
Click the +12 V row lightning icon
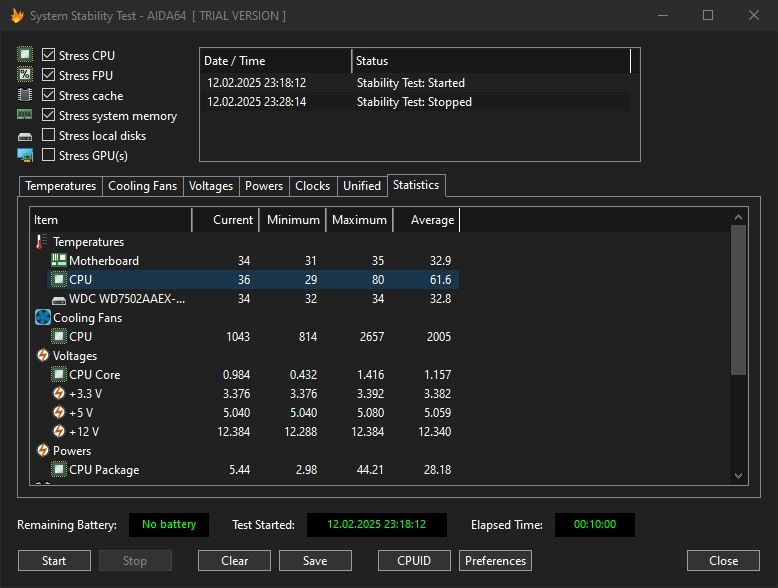pyautogui.click(x=59, y=431)
